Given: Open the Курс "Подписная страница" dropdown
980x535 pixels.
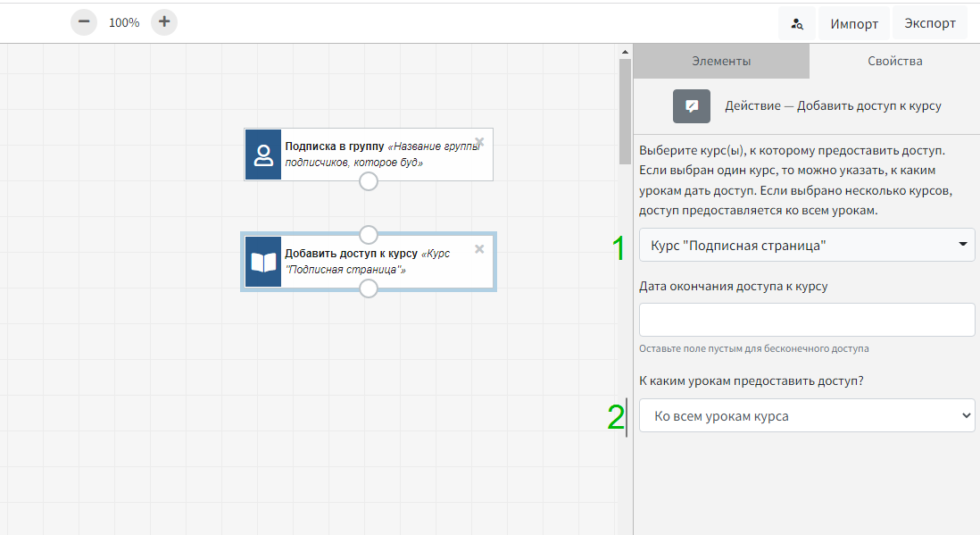Looking at the screenshot, I should click(x=807, y=245).
